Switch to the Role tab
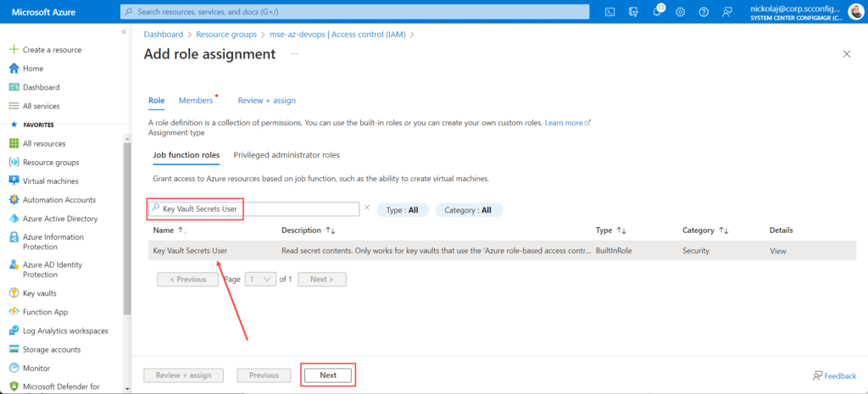The height and width of the screenshot is (394, 868). click(157, 101)
